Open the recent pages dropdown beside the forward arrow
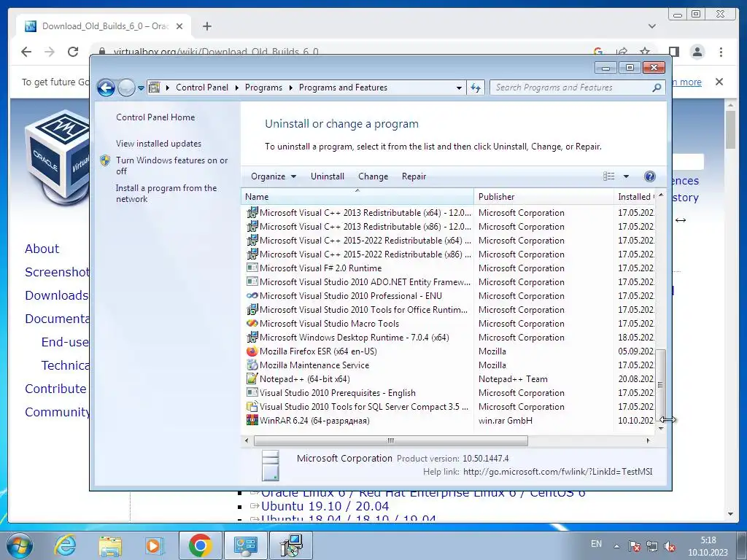The height and width of the screenshot is (560, 747). pyautogui.click(x=141, y=88)
